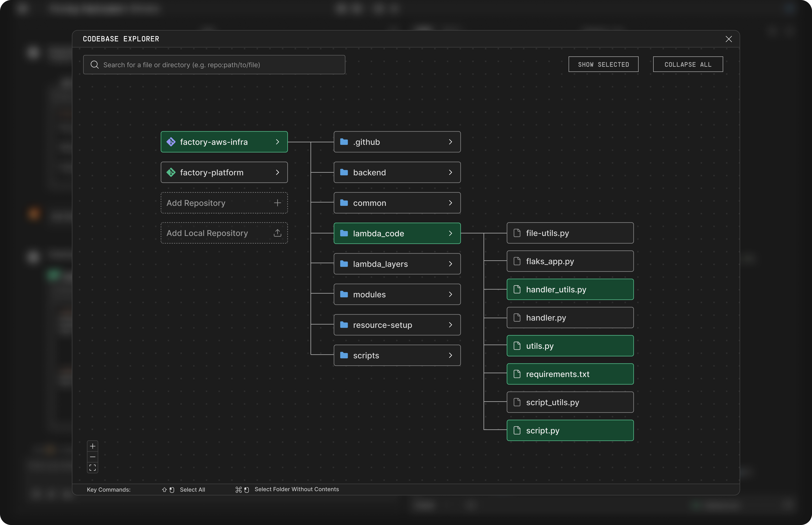Expand the backend folder chevron

pos(450,172)
